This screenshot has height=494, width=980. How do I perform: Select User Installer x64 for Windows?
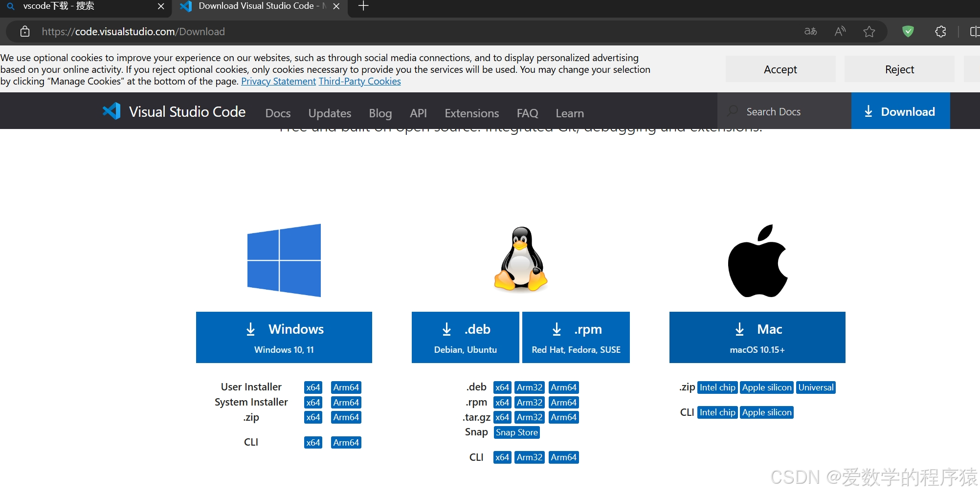[313, 387]
